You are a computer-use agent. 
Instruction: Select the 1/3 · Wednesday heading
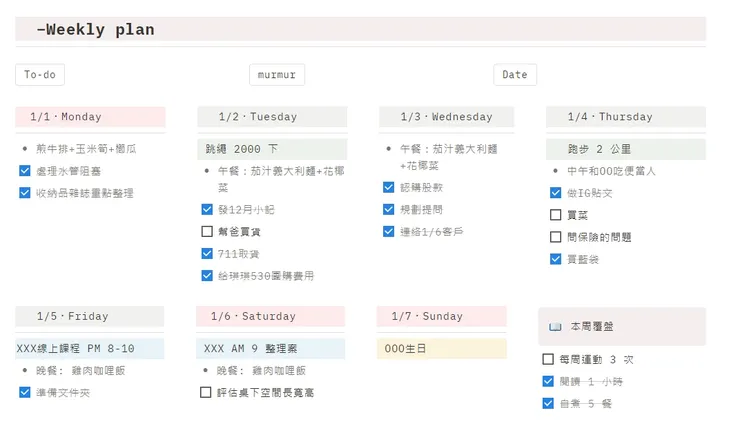coord(446,117)
